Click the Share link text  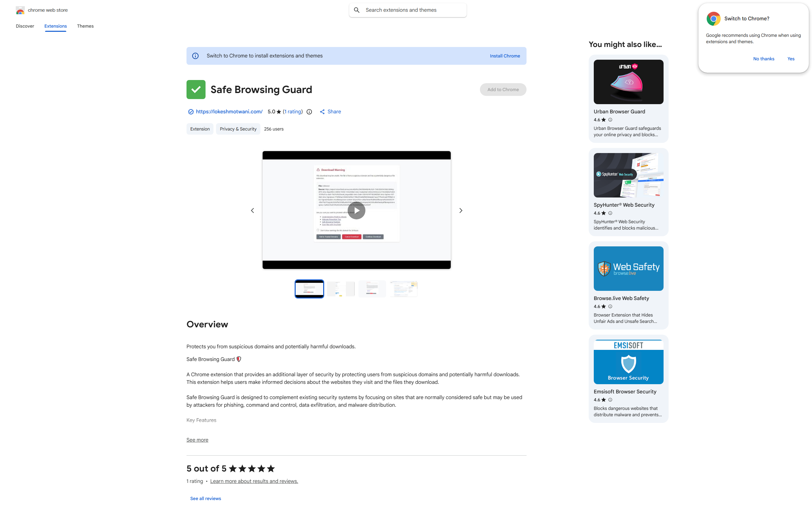[x=334, y=111]
